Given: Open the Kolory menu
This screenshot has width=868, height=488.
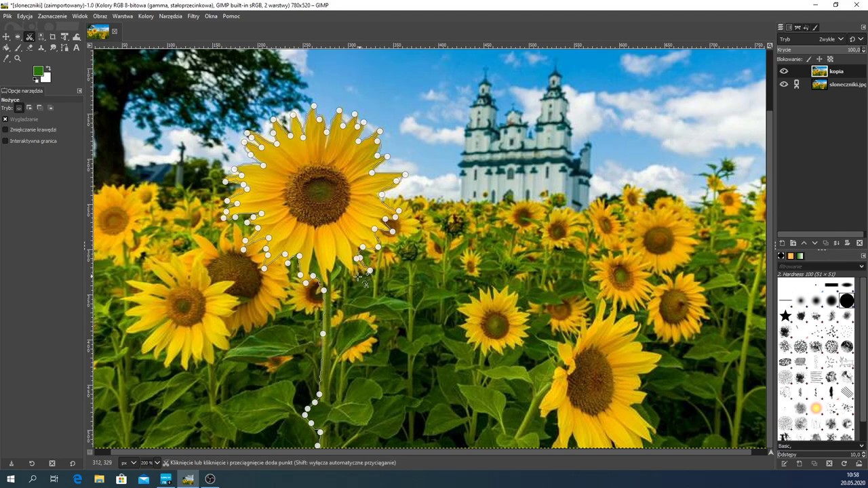Looking at the screenshot, I should coord(146,16).
